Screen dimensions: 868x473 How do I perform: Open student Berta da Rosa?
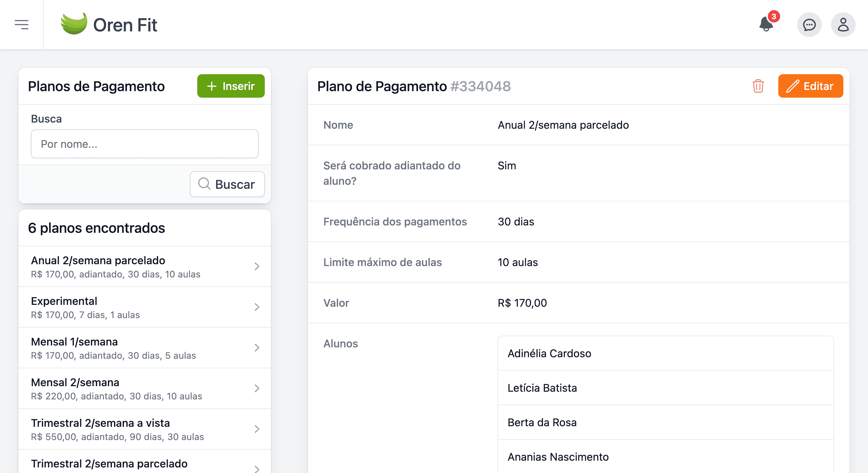click(665, 422)
